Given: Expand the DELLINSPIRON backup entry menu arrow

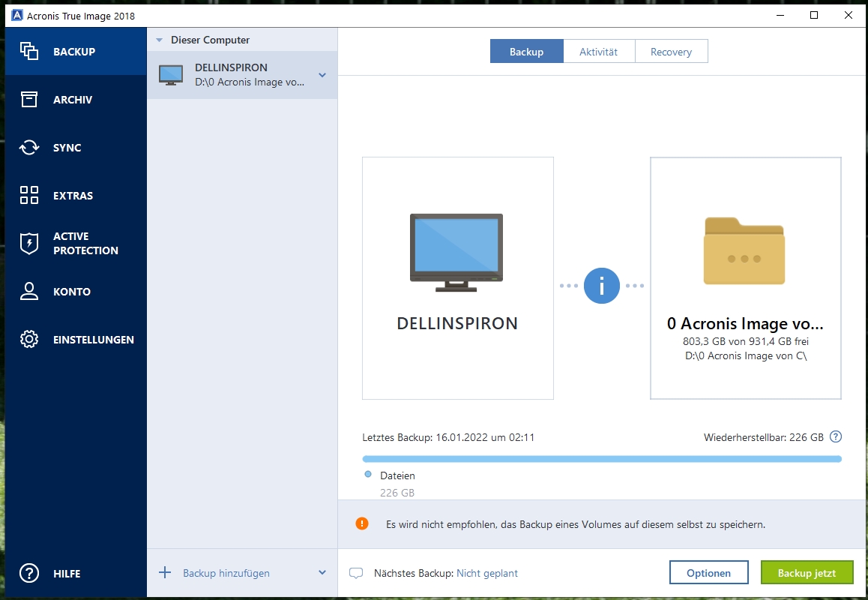Looking at the screenshot, I should [322, 75].
